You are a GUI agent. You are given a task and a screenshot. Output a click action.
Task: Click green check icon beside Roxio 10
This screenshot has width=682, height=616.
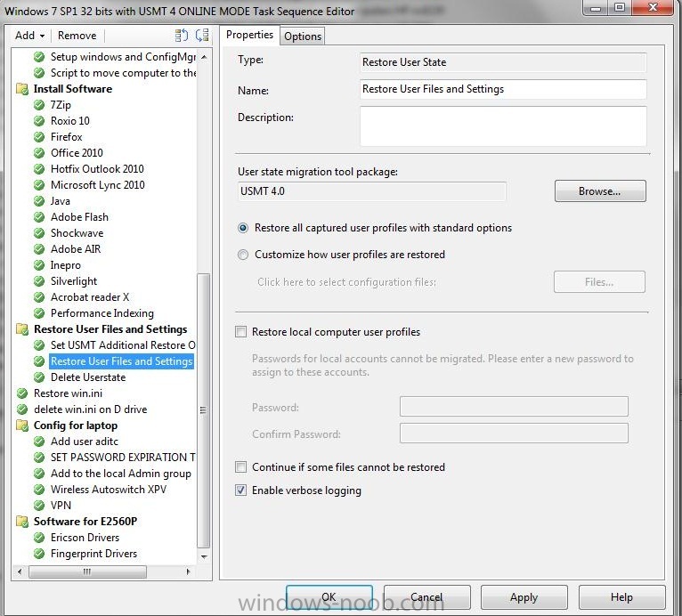pos(39,121)
